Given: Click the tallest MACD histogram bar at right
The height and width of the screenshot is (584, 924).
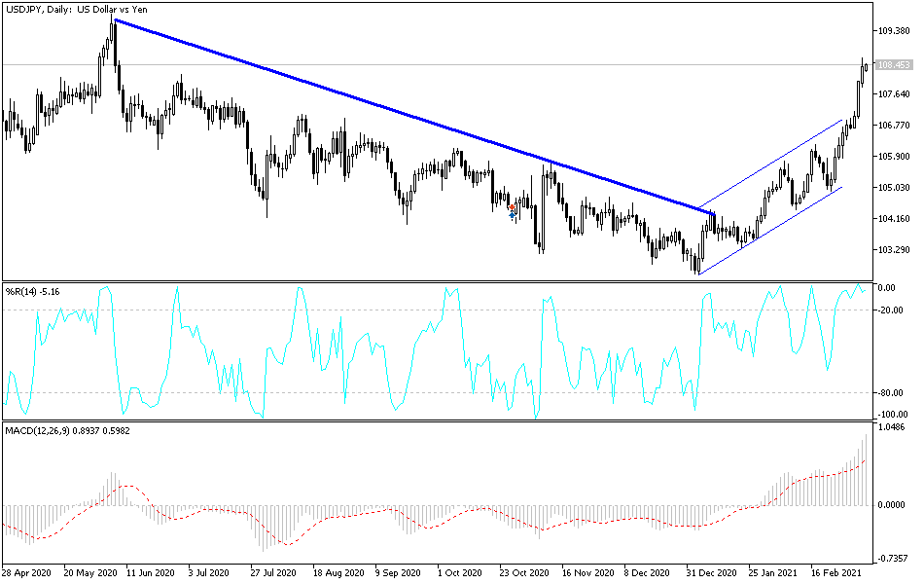Looking at the screenshot, I should point(864,467).
